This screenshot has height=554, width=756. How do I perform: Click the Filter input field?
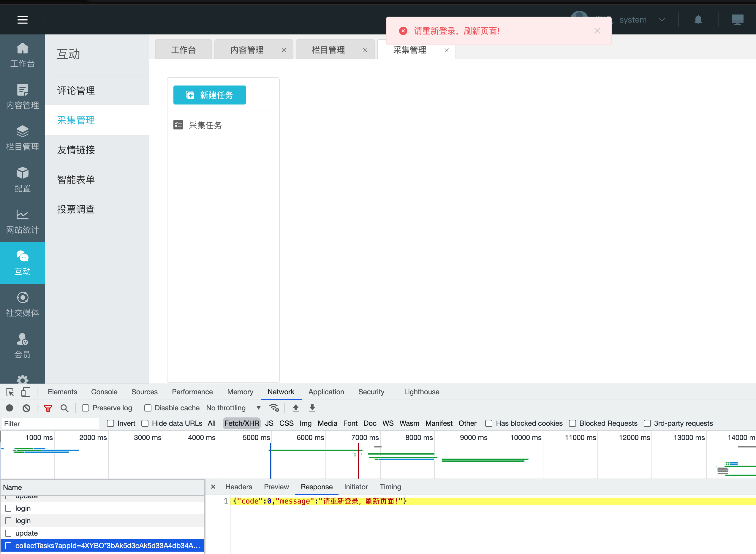pos(50,424)
